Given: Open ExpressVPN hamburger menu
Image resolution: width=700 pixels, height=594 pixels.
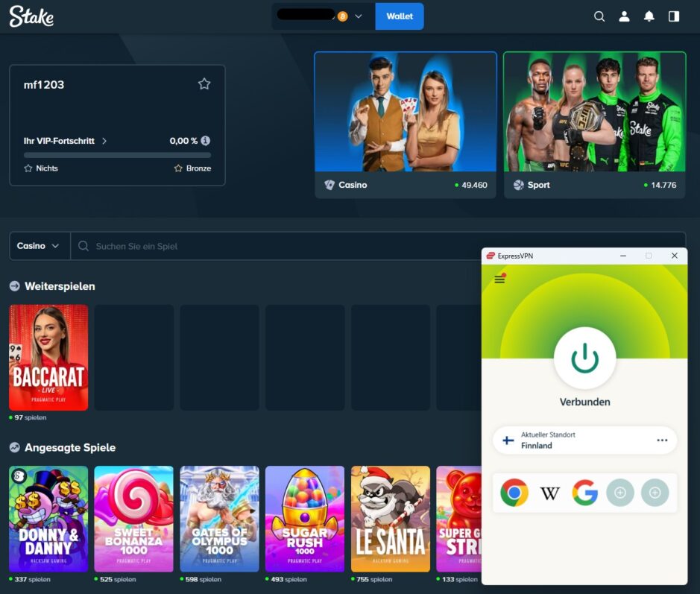Looking at the screenshot, I should (499, 279).
